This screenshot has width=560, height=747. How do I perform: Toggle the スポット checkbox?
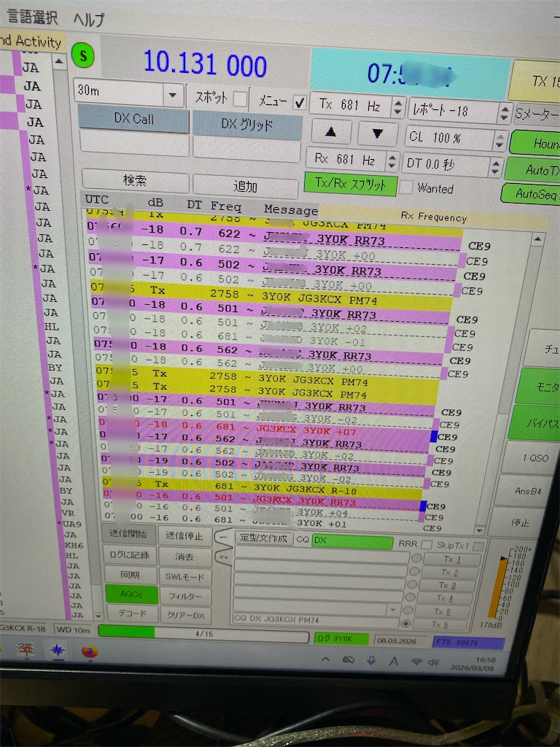pyautogui.click(x=240, y=98)
